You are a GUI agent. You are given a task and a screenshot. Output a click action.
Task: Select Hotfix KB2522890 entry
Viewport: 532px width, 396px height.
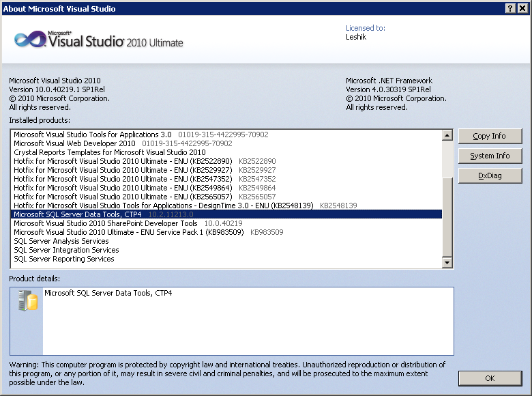(x=226, y=161)
